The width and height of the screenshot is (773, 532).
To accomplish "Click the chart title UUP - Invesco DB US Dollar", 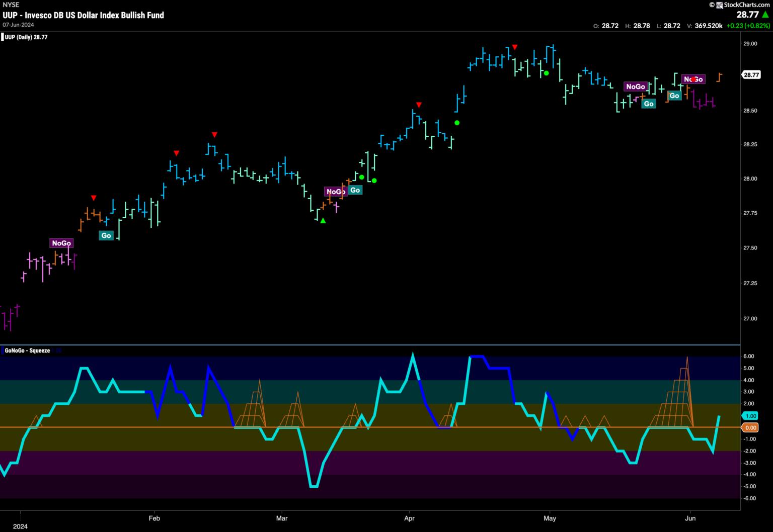I will pos(83,15).
